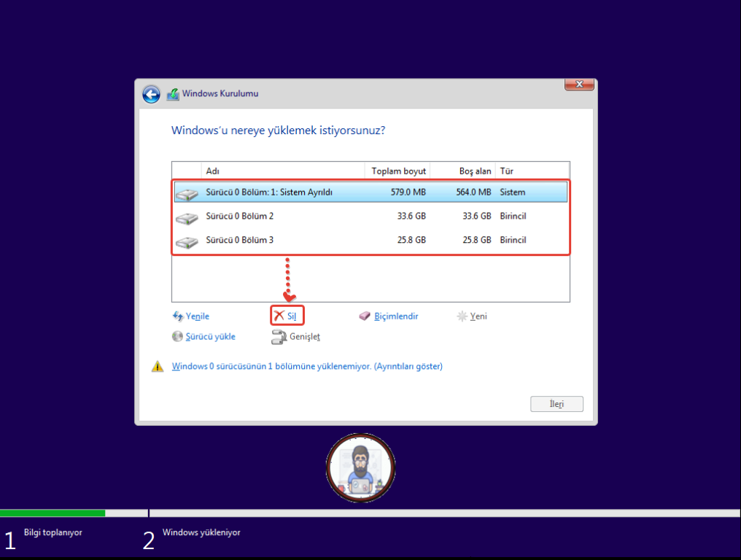Open Sürücü yükle to load driver
The height and width of the screenshot is (560, 741).
(x=210, y=336)
